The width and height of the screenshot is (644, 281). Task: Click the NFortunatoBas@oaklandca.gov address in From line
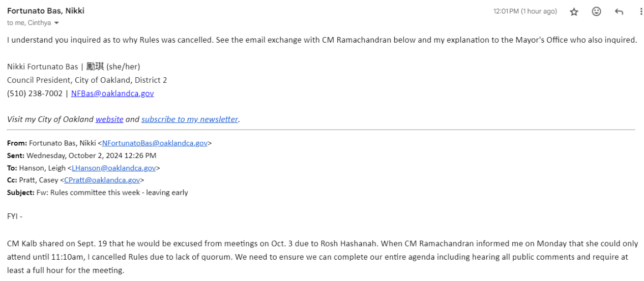(x=155, y=143)
